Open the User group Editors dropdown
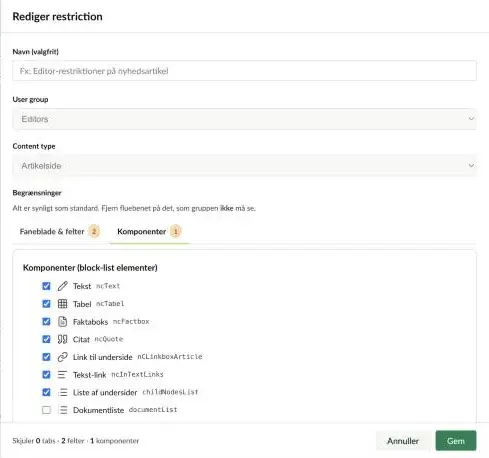The width and height of the screenshot is (489, 458). click(244, 119)
